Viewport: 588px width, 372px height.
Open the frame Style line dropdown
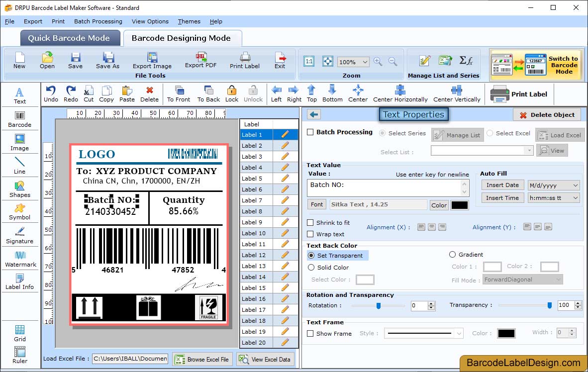(459, 333)
